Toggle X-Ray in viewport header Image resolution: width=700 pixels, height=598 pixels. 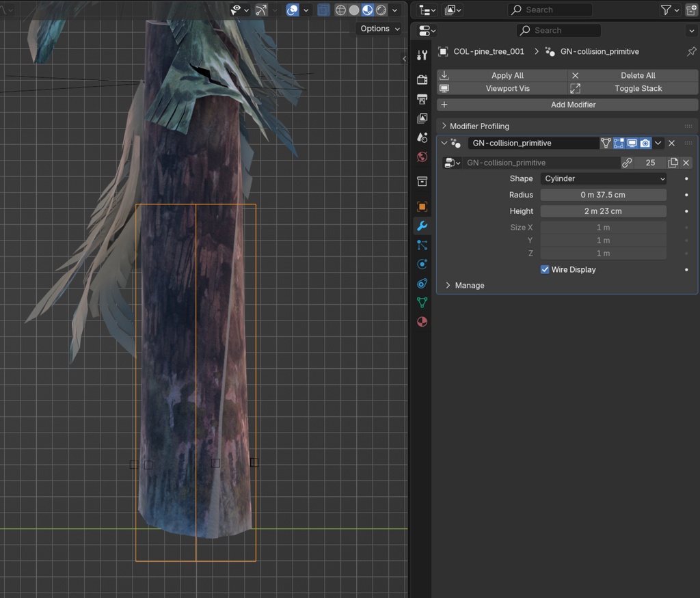click(323, 10)
